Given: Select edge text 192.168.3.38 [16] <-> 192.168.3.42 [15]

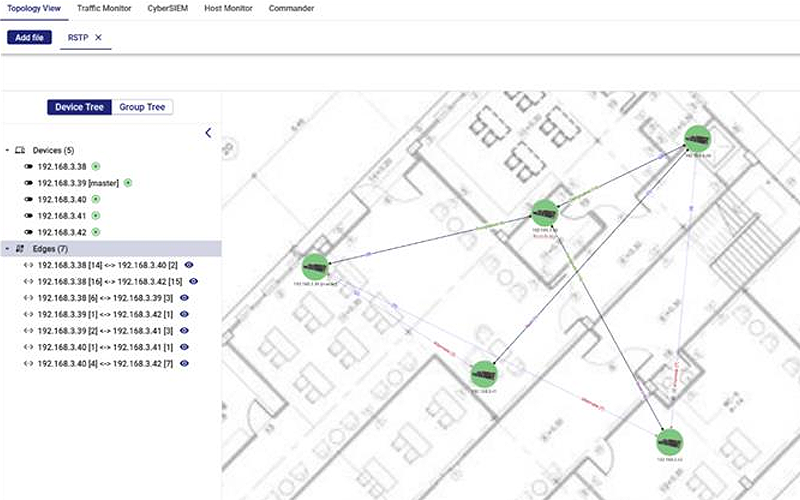Looking at the screenshot, I should pos(110,281).
